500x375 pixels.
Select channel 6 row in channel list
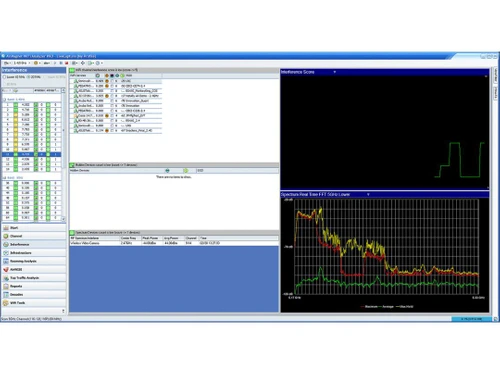pyautogui.click(x=32, y=129)
